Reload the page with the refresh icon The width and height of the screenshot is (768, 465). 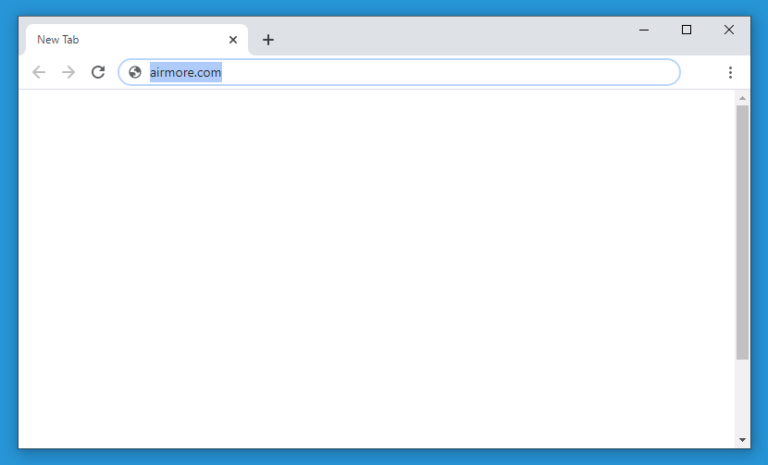98,72
